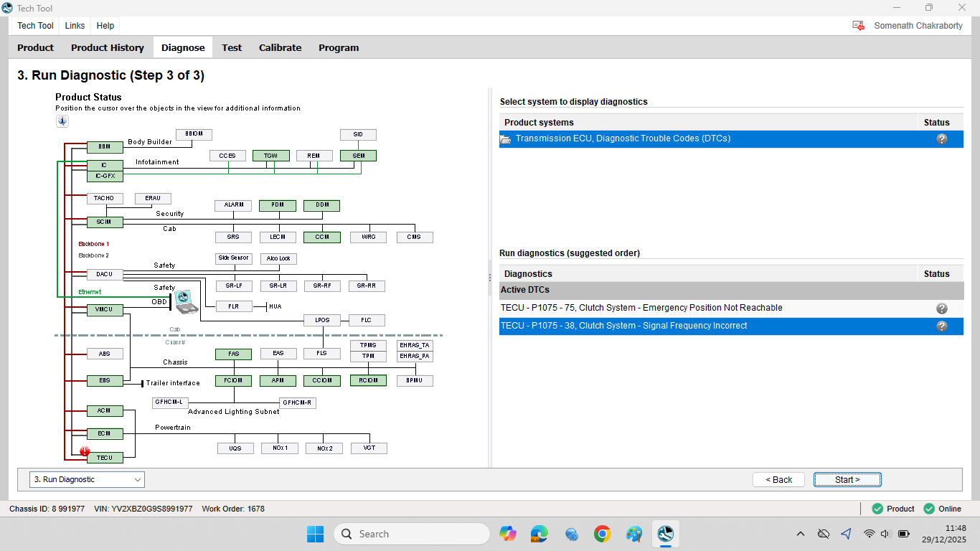980x551 pixels.
Task: Select the DACU control unit box
Action: click(x=105, y=274)
